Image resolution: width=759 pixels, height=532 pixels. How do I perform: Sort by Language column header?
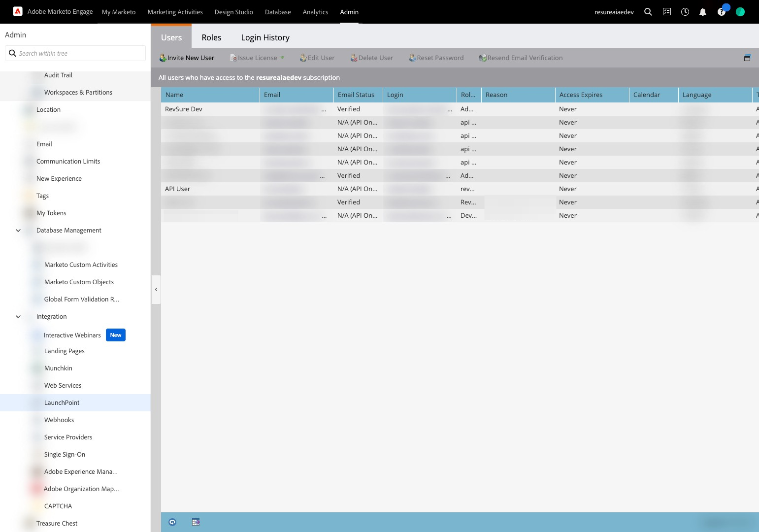point(715,95)
